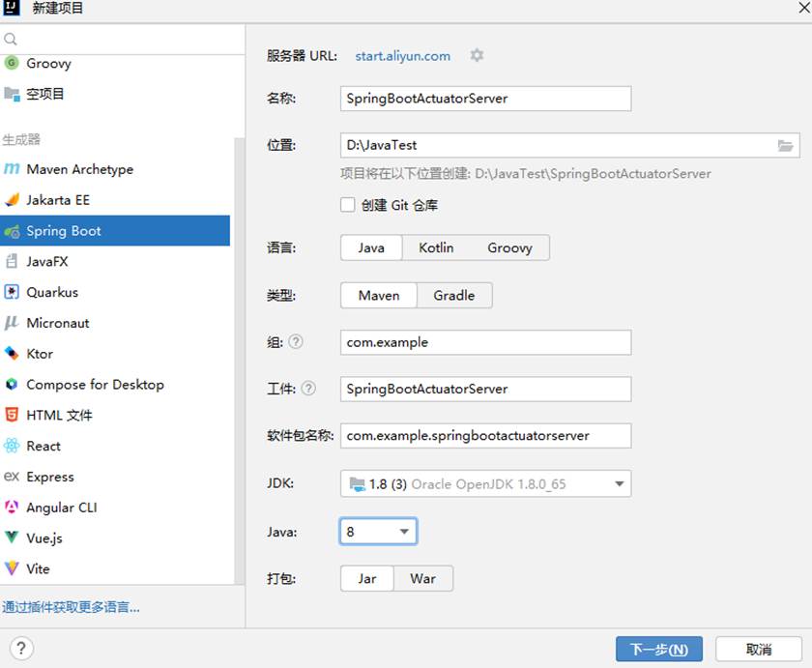812x668 pixels.
Task: Choose Gradle build type
Action: click(454, 295)
